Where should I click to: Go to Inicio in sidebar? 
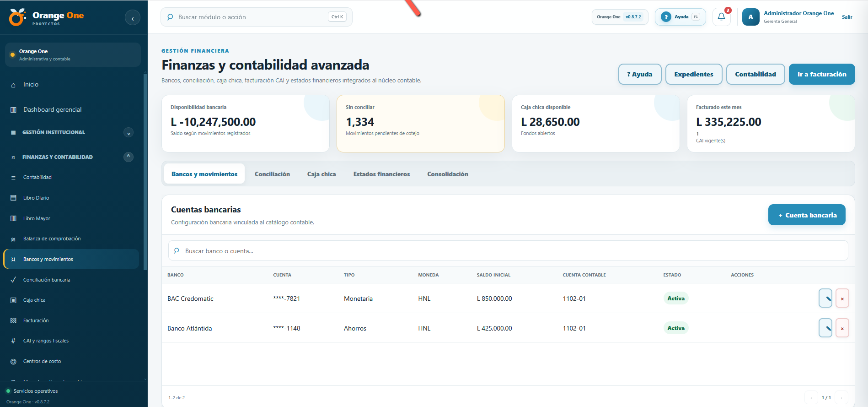[71, 85]
